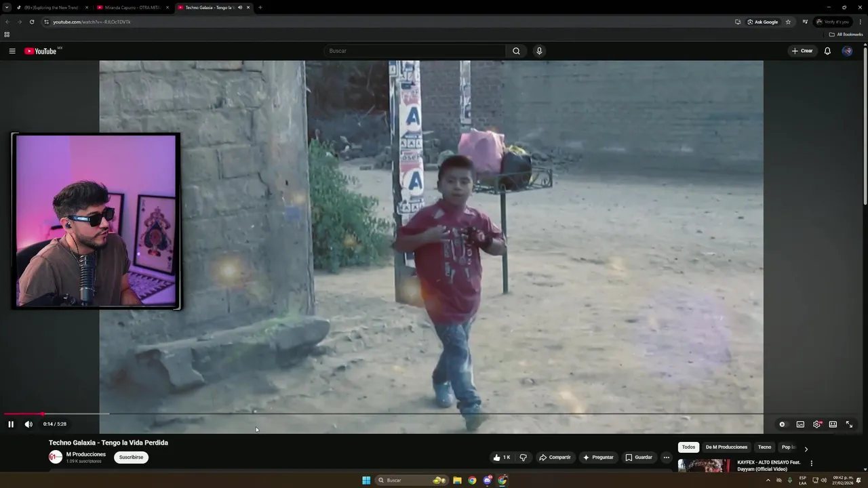868x488 pixels.
Task: Open the Compartir share dialog
Action: (x=555, y=457)
